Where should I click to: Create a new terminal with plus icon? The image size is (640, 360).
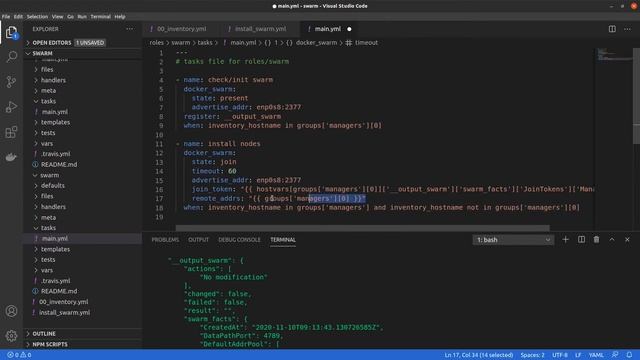(x=565, y=240)
